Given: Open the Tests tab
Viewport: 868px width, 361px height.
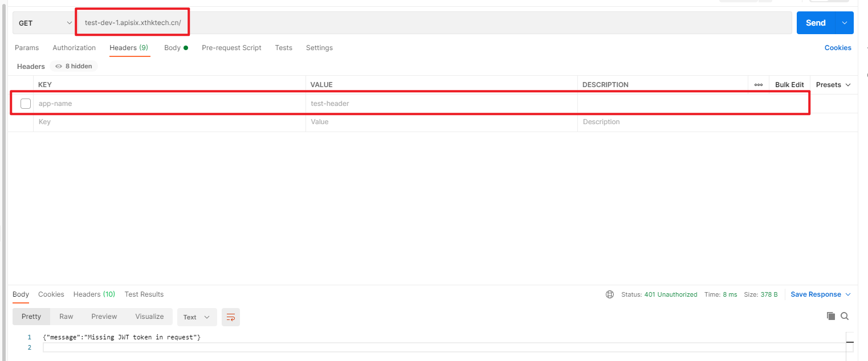Looking at the screenshot, I should 283,48.
